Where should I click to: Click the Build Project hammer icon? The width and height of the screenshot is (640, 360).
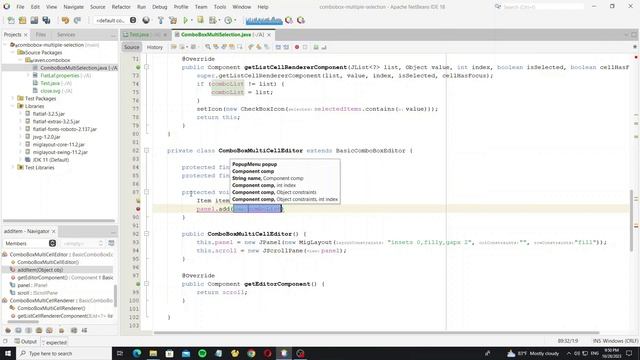[161, 20]
